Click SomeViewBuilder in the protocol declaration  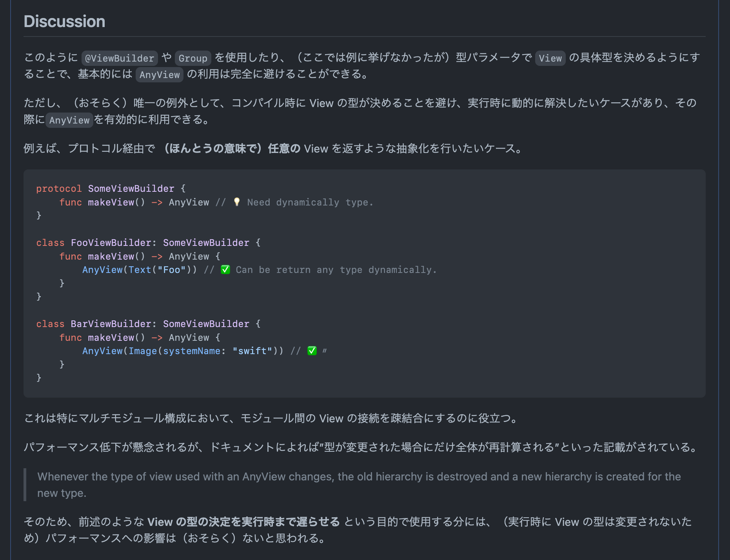coord(131,189)
